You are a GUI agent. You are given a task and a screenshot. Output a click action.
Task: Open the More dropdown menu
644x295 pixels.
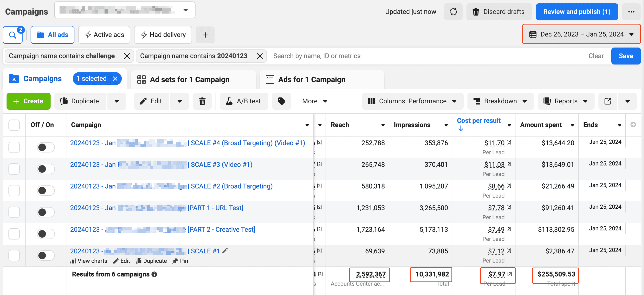[315, 101]
